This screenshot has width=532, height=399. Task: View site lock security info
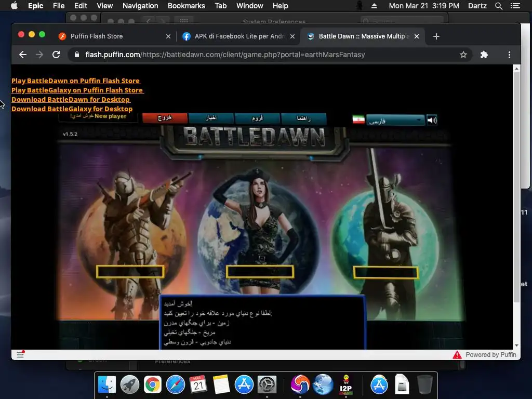click(x=77, y=55)
